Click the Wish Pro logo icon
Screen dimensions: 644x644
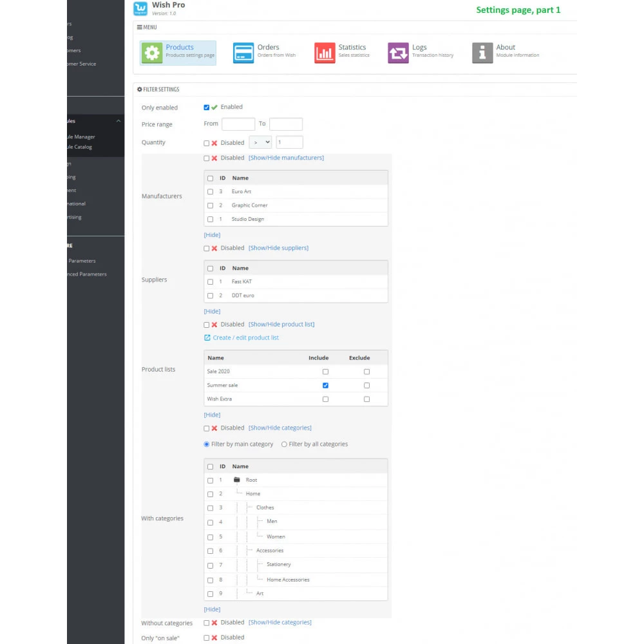140,8
